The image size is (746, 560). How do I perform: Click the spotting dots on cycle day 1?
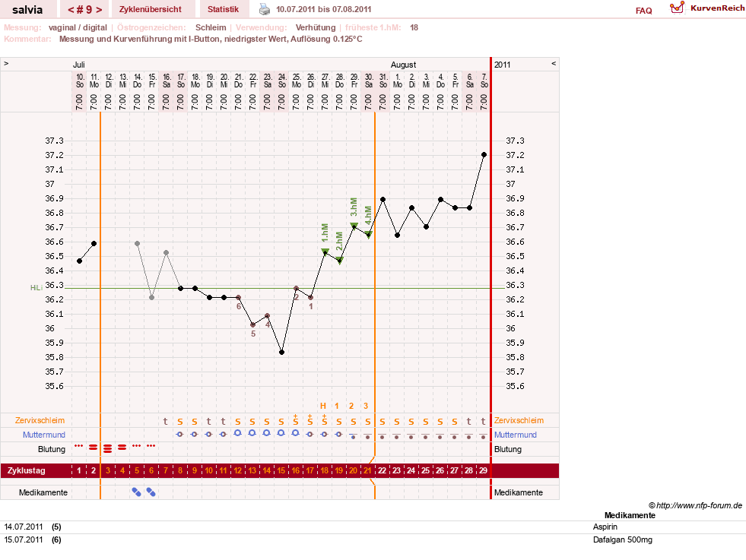click(79, 446)
